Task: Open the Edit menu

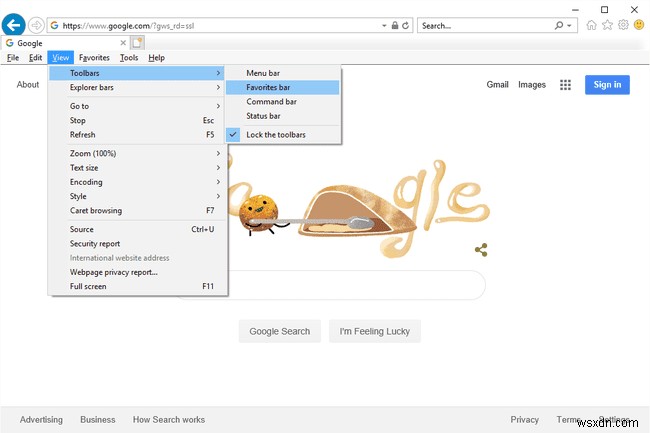Action: 35,58
